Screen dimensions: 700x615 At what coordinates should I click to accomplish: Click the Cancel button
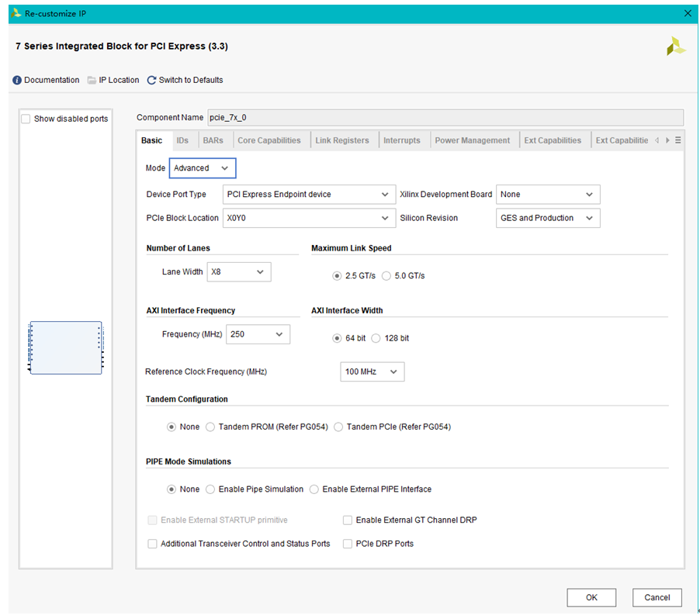657,597
